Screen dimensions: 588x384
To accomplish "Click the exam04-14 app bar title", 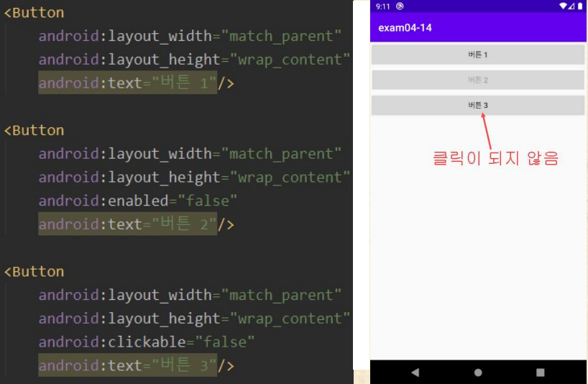I will pyautogui.click(x=405, y=28).
